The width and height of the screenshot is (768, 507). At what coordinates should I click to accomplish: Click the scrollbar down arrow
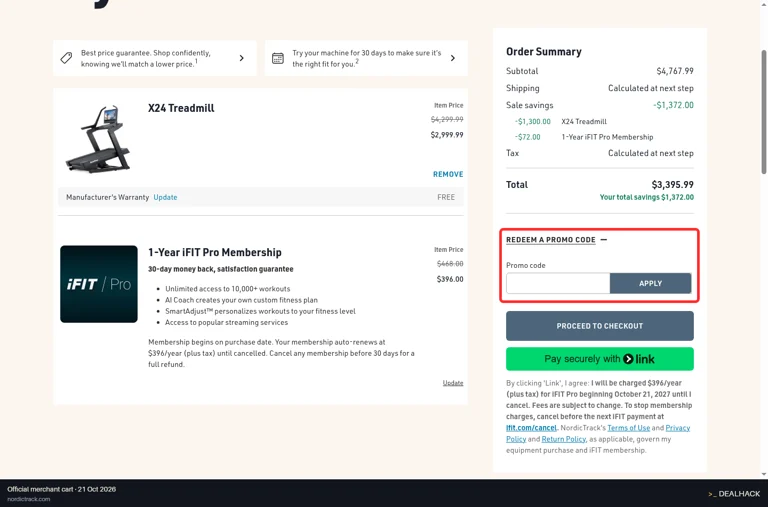point(764,474)
